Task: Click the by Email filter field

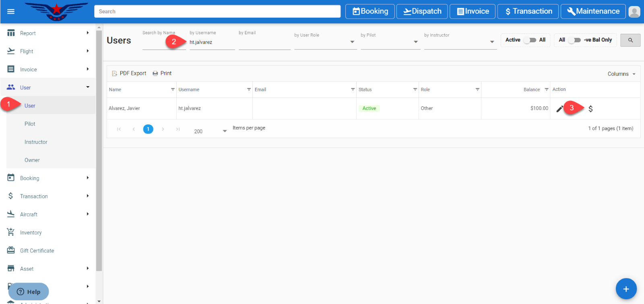Action: [x=264, y=42]
